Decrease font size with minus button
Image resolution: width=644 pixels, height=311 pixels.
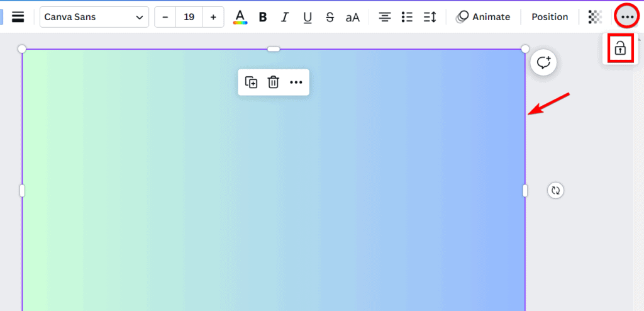(165, 17)
